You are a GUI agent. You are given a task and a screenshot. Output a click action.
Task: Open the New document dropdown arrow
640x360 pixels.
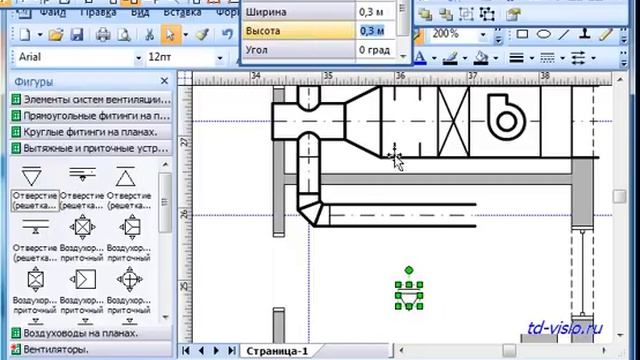pyautogui.click(x=40, y=35)
